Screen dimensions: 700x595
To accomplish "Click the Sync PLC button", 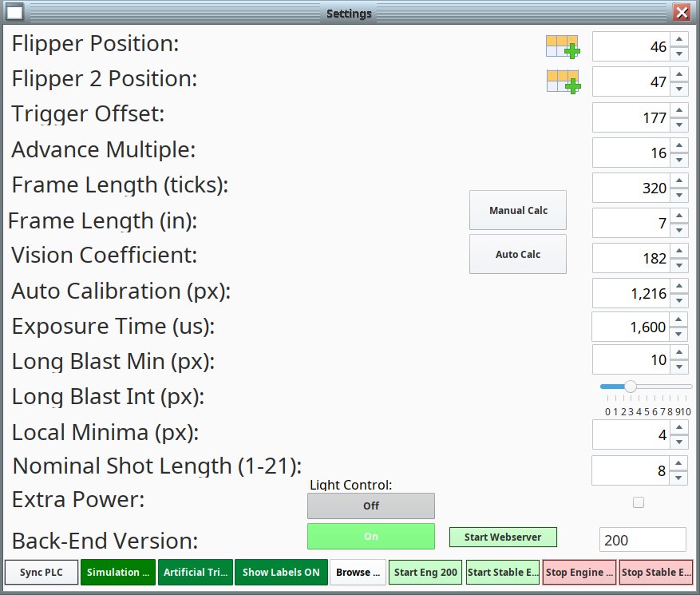I will (42, 572).
